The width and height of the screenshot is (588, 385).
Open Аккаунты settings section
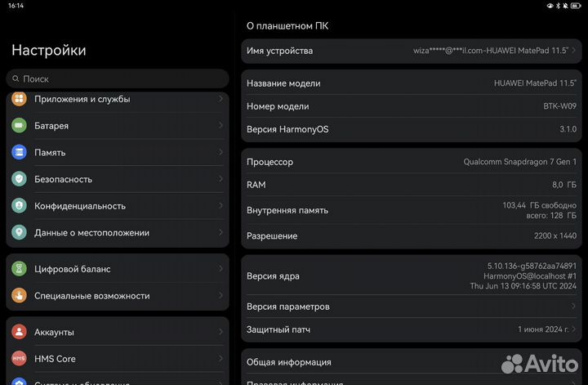click(118, 332)
